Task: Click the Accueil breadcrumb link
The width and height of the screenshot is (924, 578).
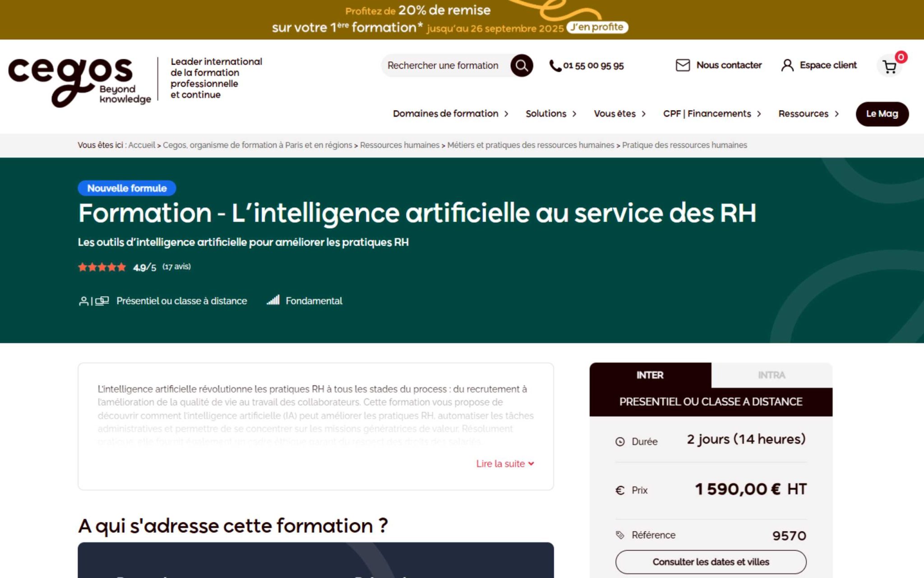Action: (142, 145)
